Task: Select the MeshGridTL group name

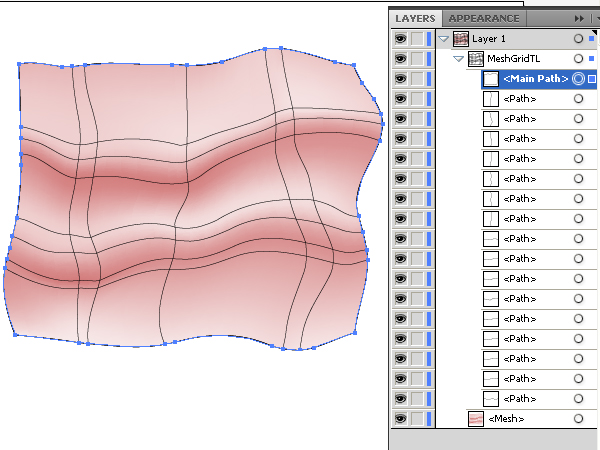Action: 513,59
